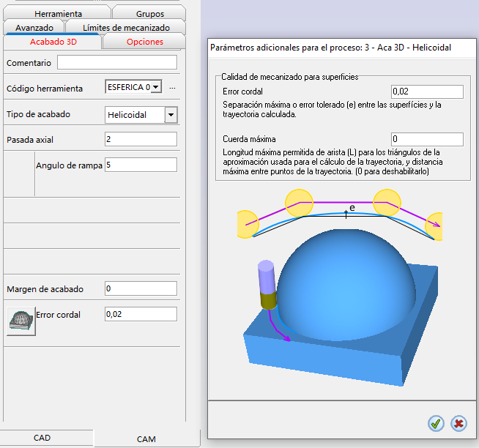Click the Angulo de rampa field

pyautogui.click(x=141, y=165)
